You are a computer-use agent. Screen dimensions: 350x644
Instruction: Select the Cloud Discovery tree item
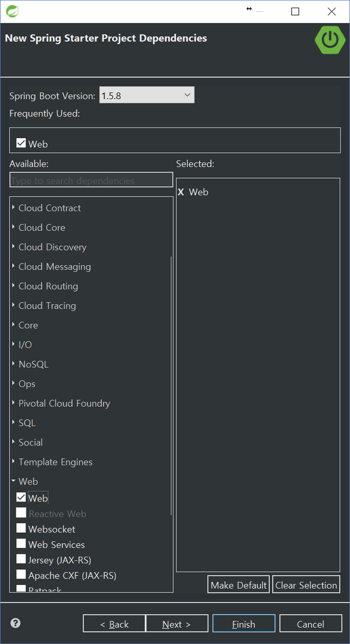coord(52,247)
